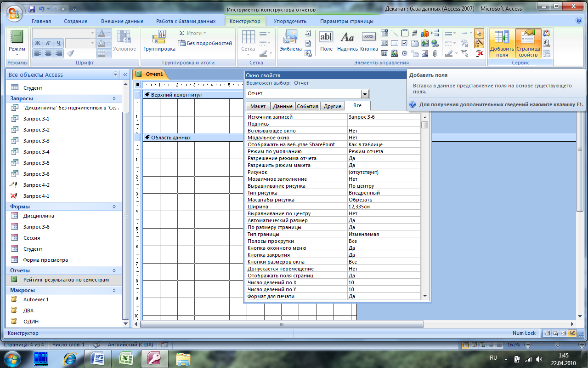
Task: Switch to the Создание ribbon tab
Action: (x=76, y=21)
